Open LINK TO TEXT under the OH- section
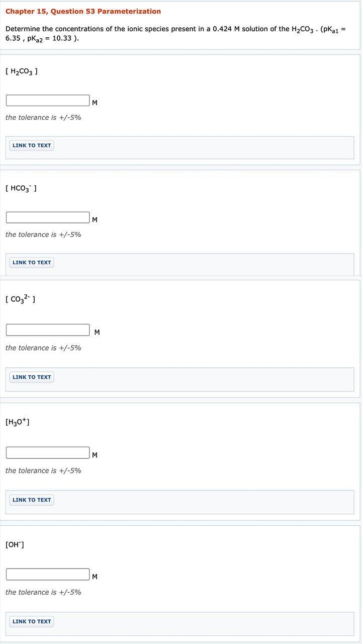The width and height of the screenshot is (362, 644). [31, 621]
